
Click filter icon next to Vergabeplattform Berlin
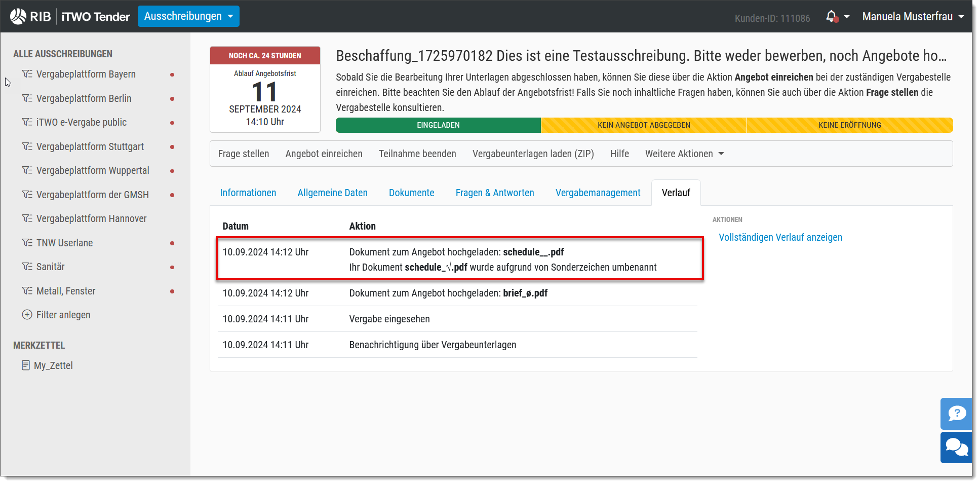pos(27,98)
